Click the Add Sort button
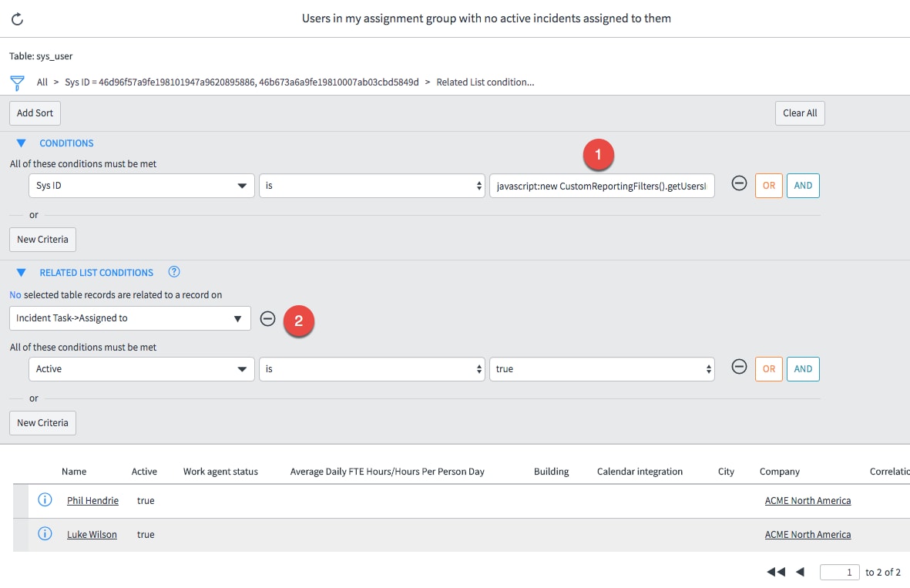 (x=35, y=113)
